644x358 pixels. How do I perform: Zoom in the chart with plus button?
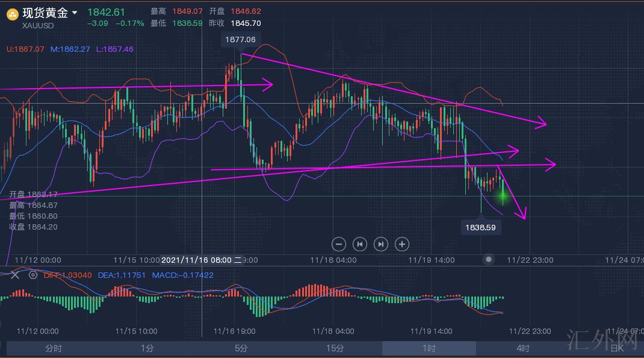(x=402, y=244)
